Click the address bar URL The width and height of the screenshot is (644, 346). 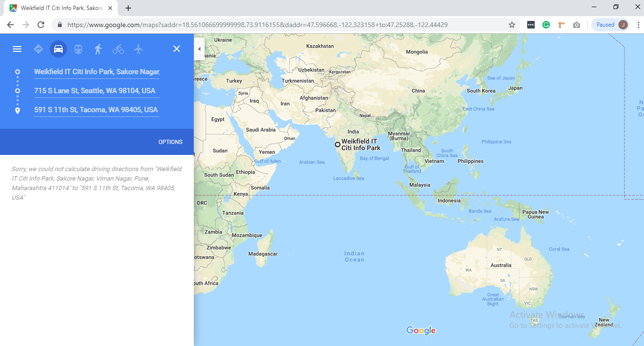pos(257,25)
